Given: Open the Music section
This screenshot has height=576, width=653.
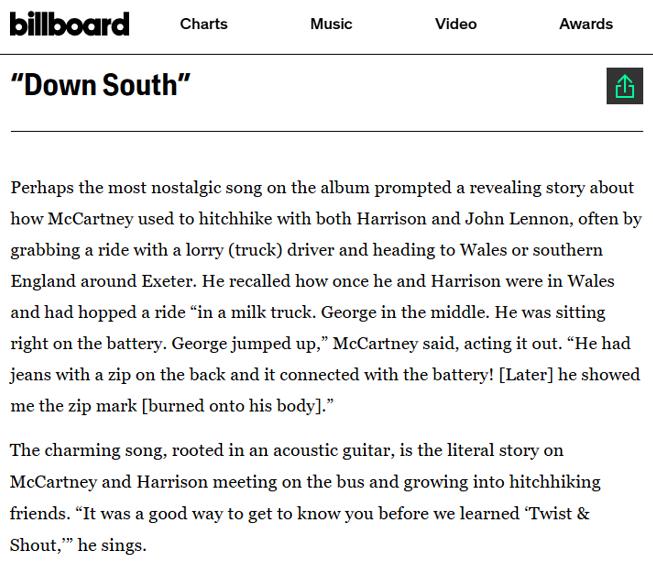Looking at the screenshot, I should pos(331,24).
